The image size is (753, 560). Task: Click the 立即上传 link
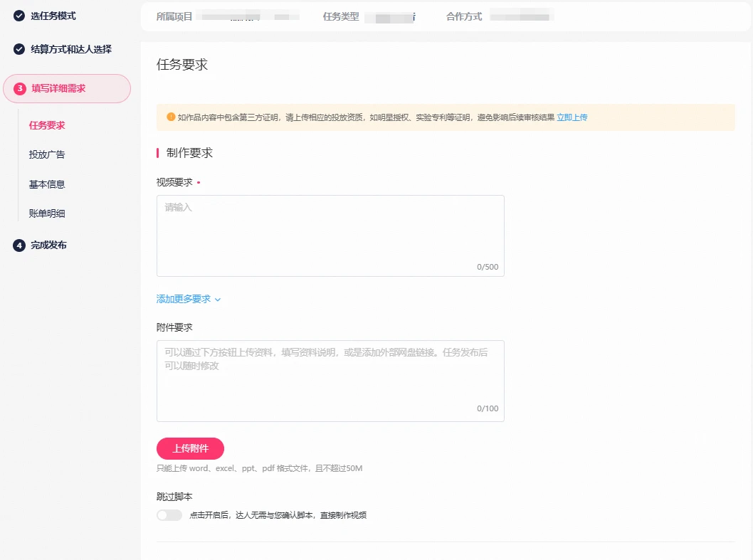point(572,117)
